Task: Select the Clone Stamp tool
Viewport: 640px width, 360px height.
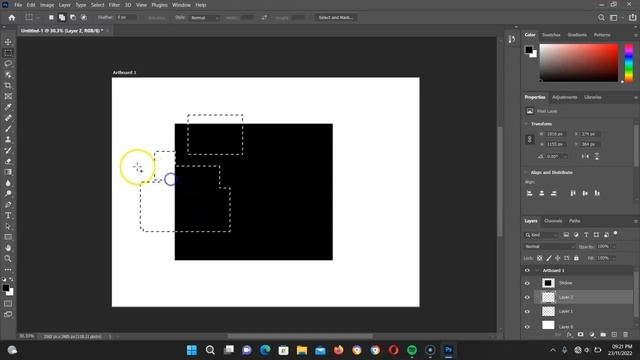Action: 8,139
